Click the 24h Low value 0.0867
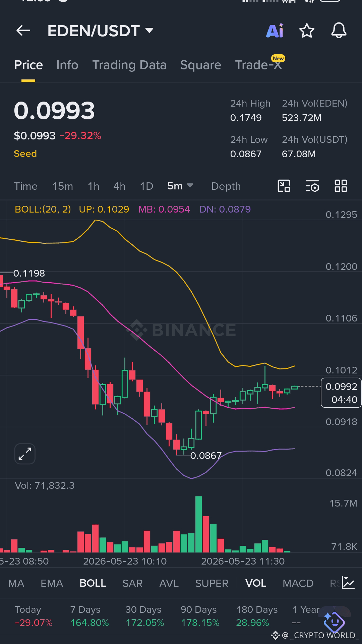This screenshot has height=644, width=362. tap(246, 154)
